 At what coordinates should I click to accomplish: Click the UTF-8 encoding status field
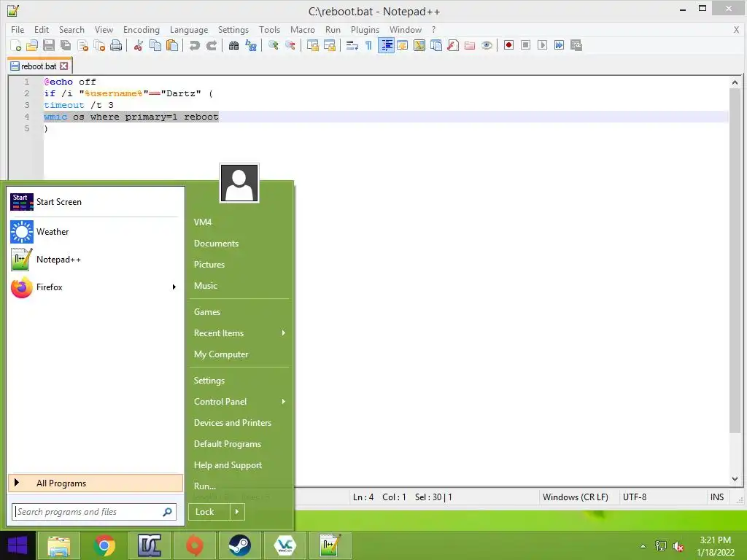(635, 497)
